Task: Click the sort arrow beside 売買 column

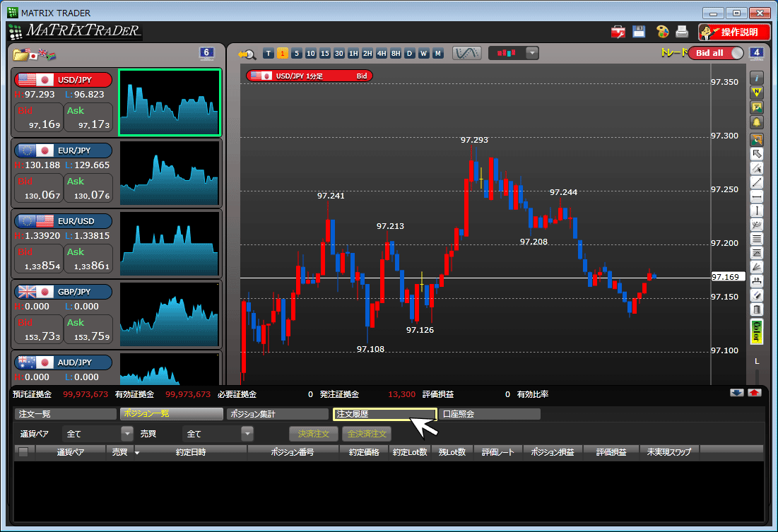Action: pyautogui.click(x=137, y=453)
